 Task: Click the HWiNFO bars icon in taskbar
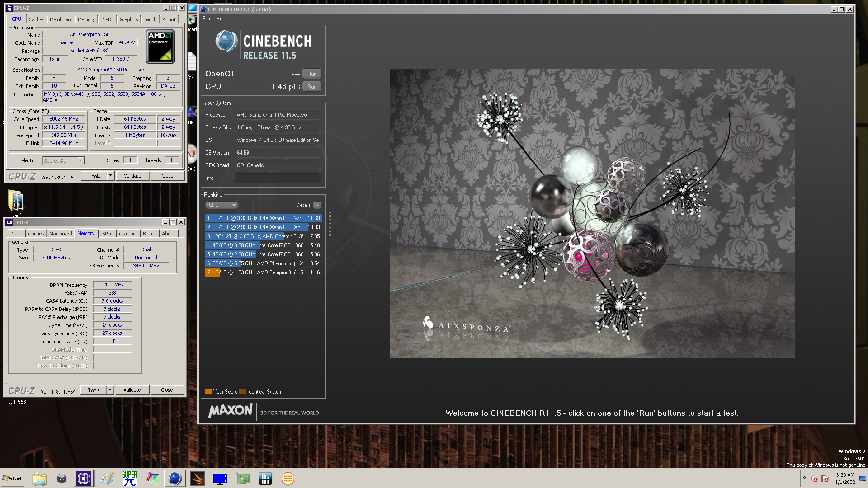265,479
